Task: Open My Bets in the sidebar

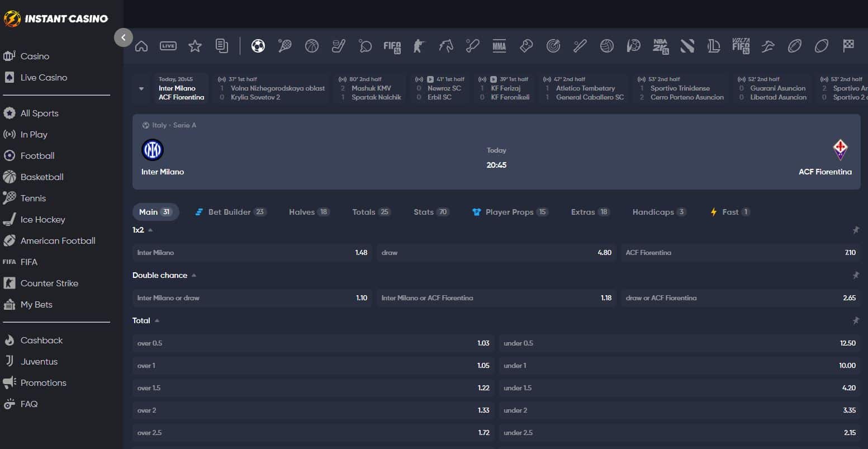Action: click(36, 304)
